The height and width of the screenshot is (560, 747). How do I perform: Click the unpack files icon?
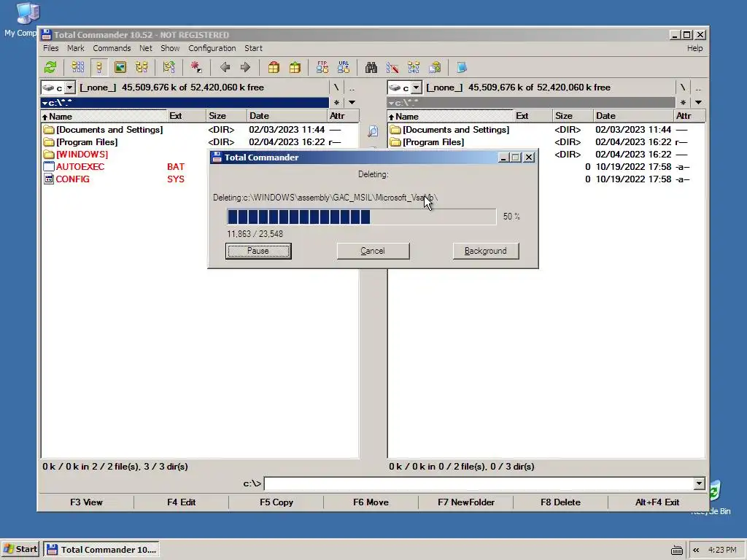point(295,67)
